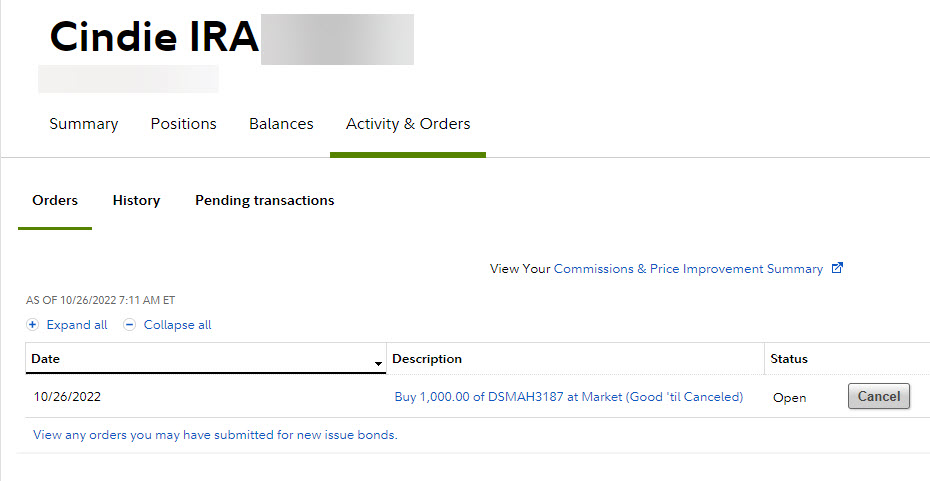Cancel the open DSMAH3187 order
930x481 pixels.
[x=879, y=396]
